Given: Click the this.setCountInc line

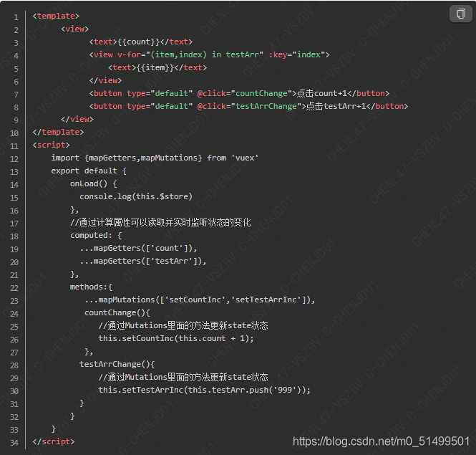Looking at the screenshot, I should [x=176, y=339].
